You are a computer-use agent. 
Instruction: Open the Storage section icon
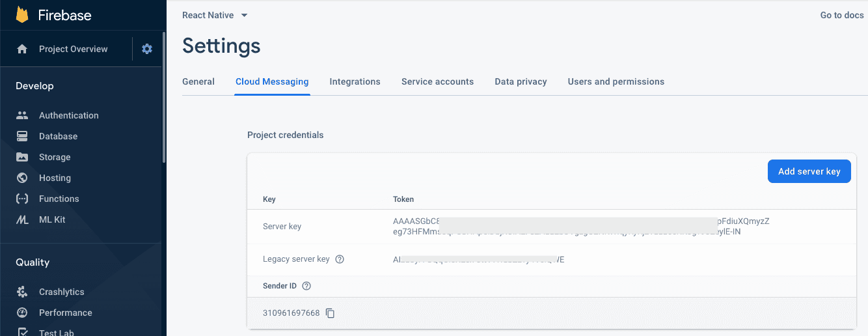point(22,157)
